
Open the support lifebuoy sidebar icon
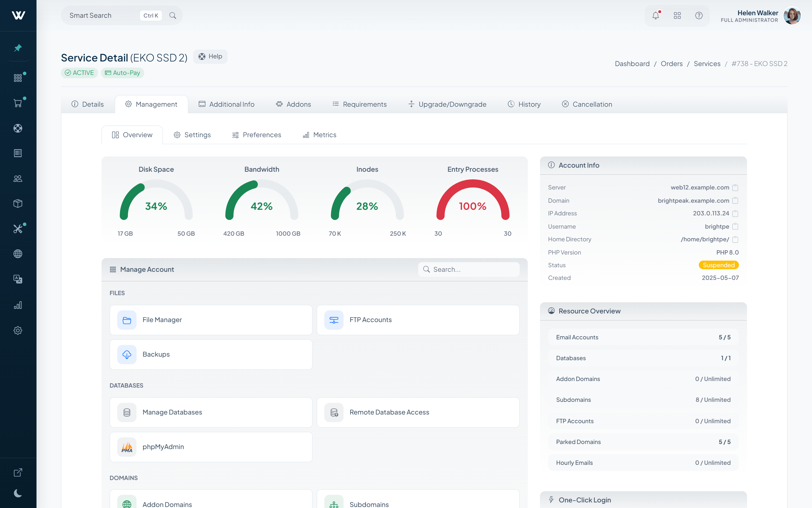tap(18, 128)
